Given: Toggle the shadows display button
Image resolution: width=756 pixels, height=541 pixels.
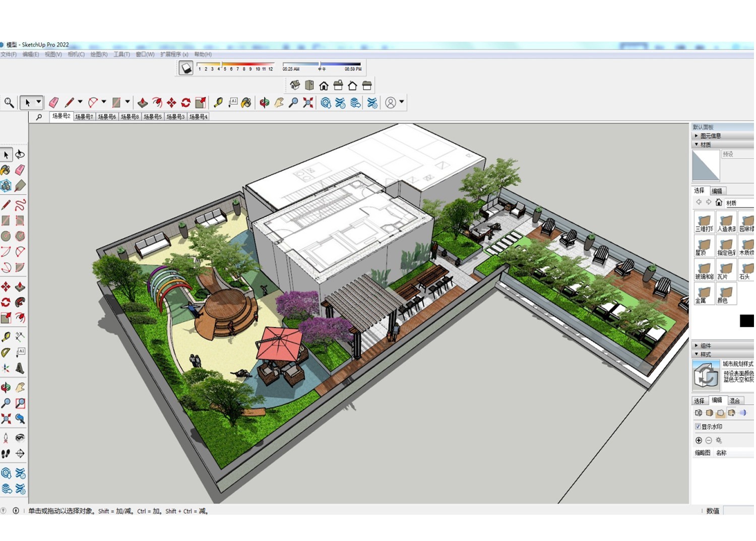Looking at the screenshot, I should [x=186, y=67].
